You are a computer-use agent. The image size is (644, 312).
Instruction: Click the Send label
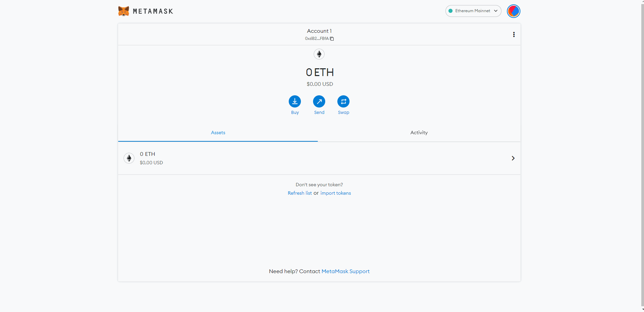[319, 113]
